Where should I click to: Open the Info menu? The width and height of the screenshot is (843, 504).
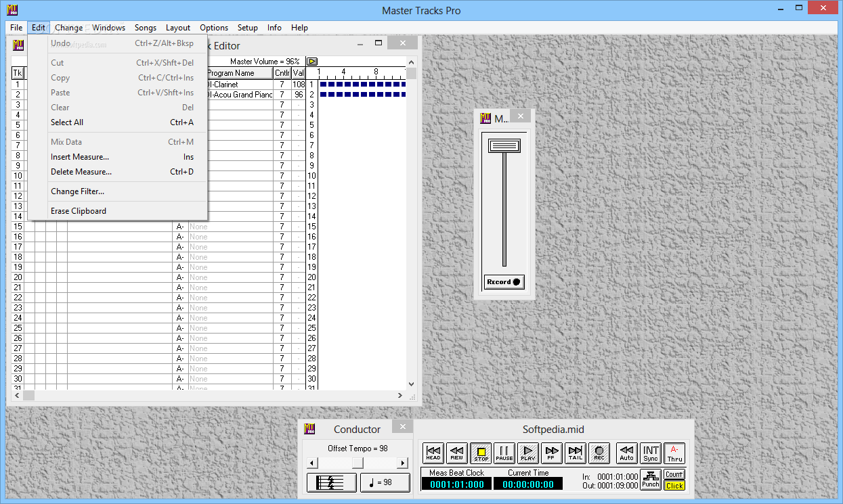pyautogui.click(x=274, y=28)
